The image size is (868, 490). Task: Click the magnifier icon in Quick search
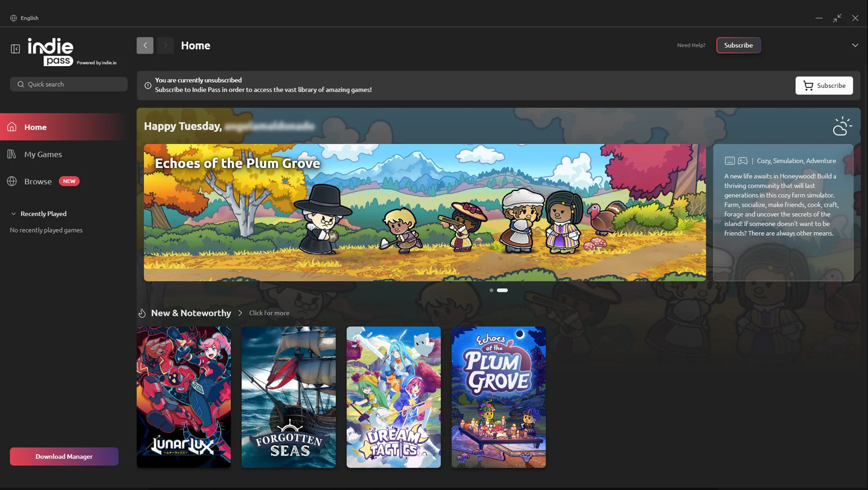coord(20,84)
